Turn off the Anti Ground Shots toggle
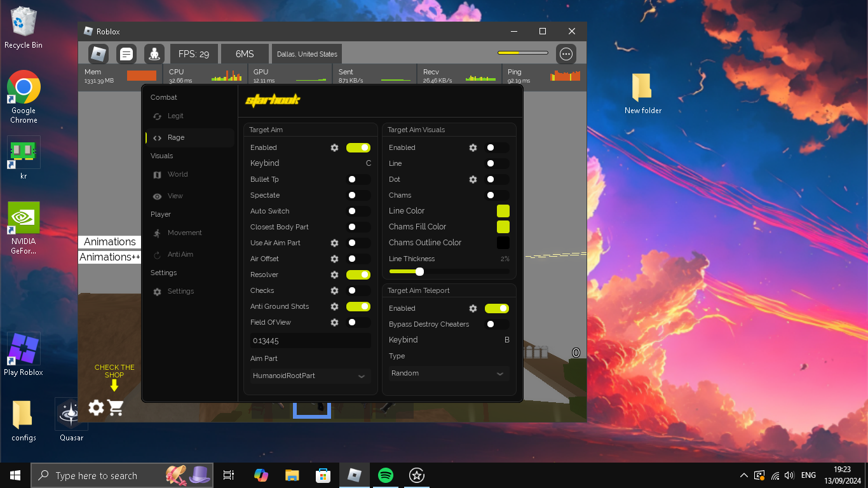 [358, 306]
